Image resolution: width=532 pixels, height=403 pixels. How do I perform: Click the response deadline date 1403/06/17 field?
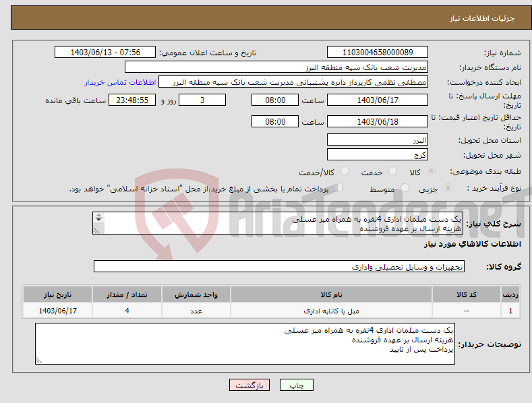point(378,100)
